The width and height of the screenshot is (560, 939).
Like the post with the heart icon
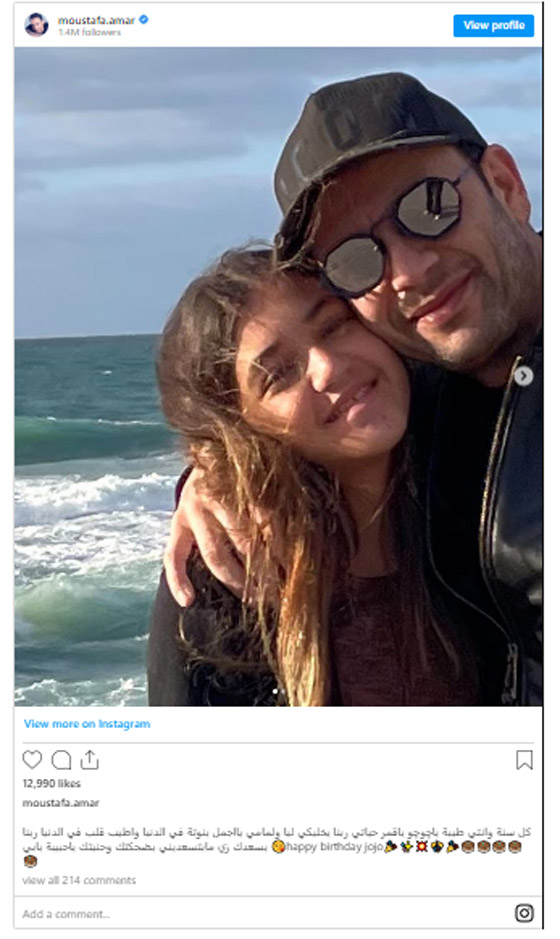click(32, 759)
